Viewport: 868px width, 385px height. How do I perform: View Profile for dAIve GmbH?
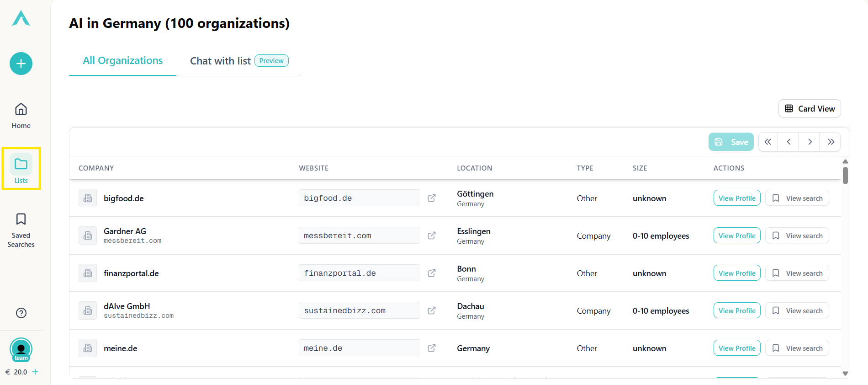click(x=736, y=311)
